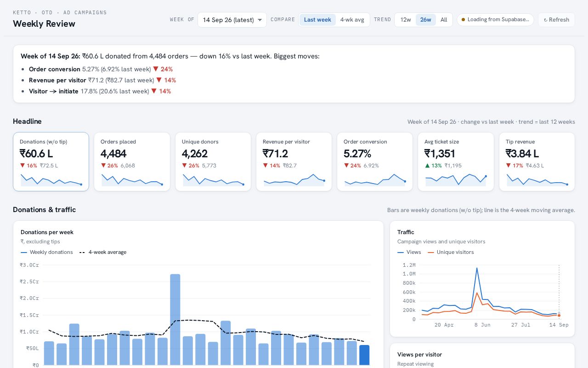Click the Weekly Review page title
The height and width of the screenshot is (368, 588).
click(44, 23)
